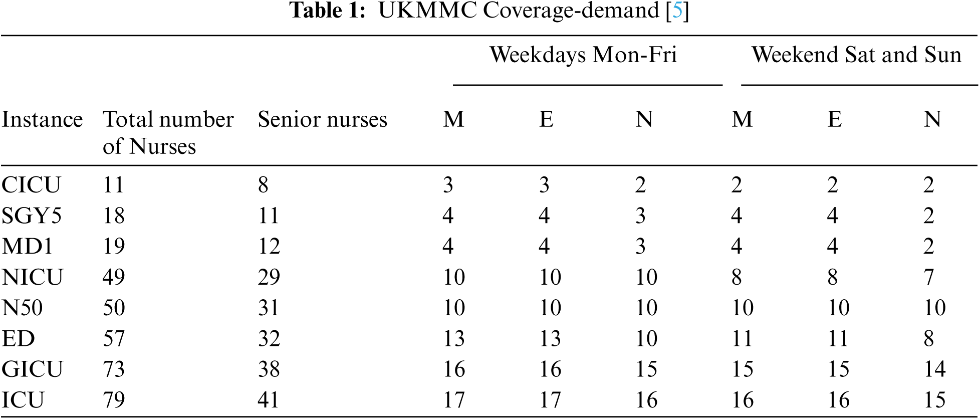Click the Table 1 caption title
This screenshot has width=980, height=419.
click(488, 11)
